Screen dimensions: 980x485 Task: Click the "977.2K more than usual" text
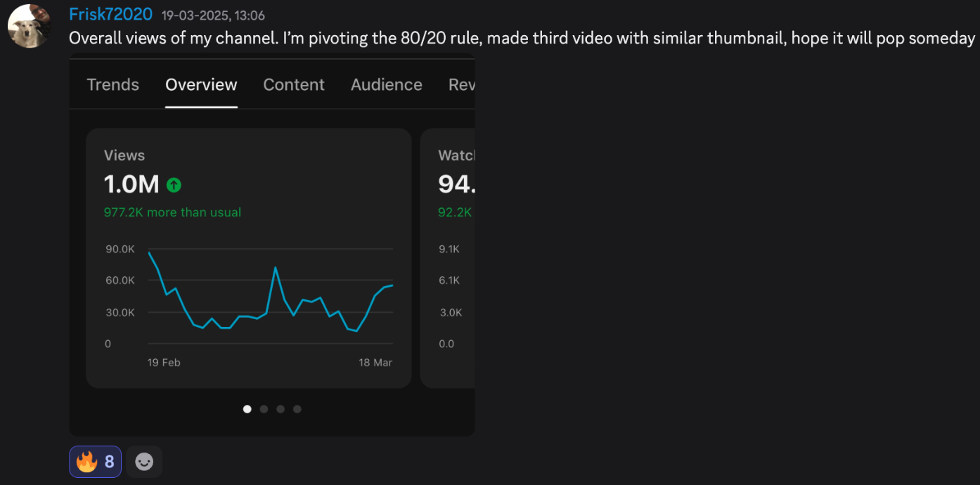click(x=172, y=212)
